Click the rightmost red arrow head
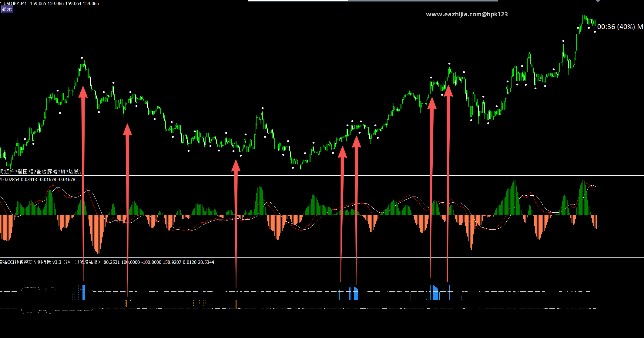The width and height of the screenshot is (644, 338). coord(448,91)
